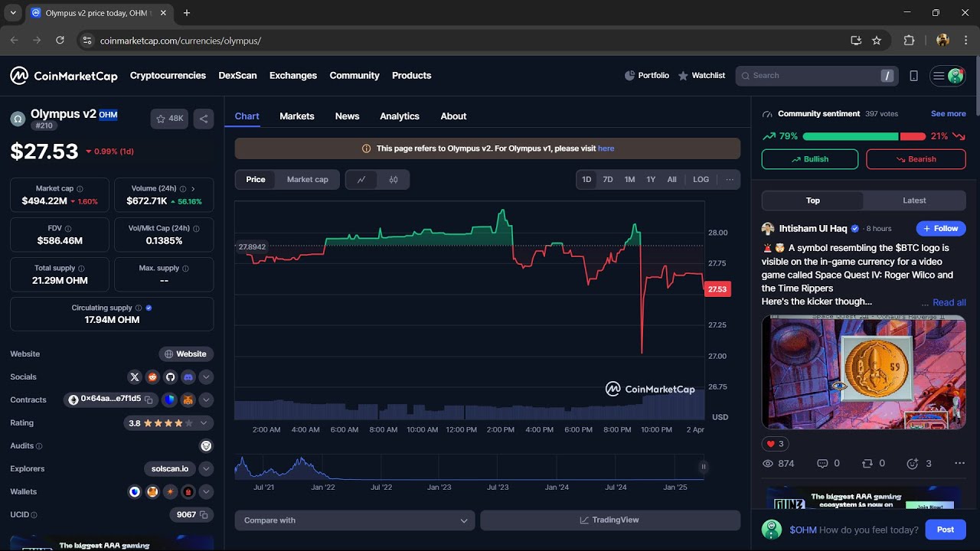Screen dimensions: 980x551
Task: Open the post's three-dot options menu
Action: [959, 464]
